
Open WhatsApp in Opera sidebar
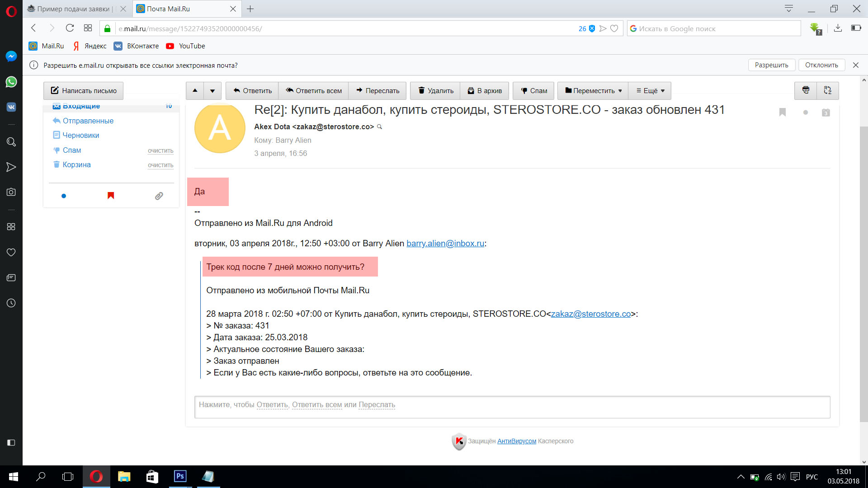[x=11, y=82]
